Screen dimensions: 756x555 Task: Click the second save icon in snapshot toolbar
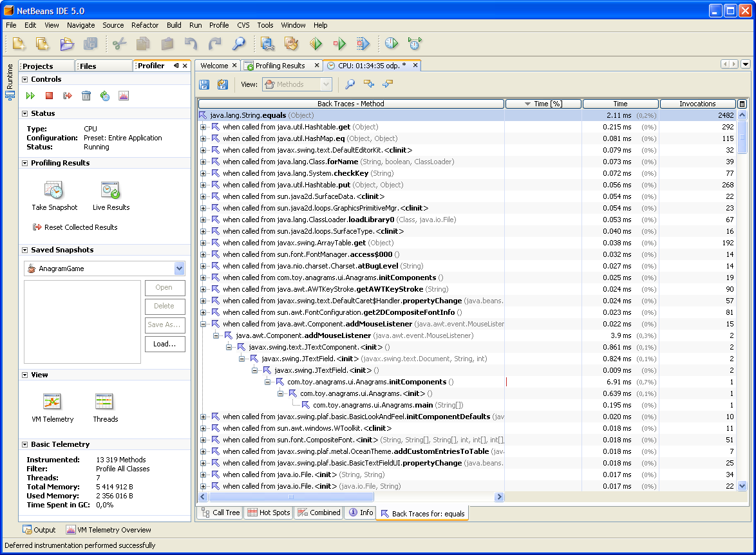pyautogui.click(x=223, y=84)
